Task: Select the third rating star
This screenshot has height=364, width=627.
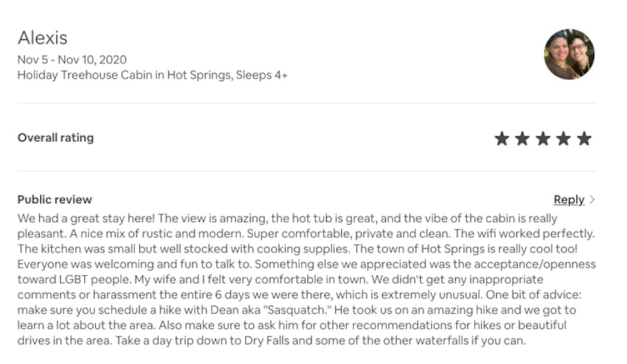Action: (x=543, y=139)
